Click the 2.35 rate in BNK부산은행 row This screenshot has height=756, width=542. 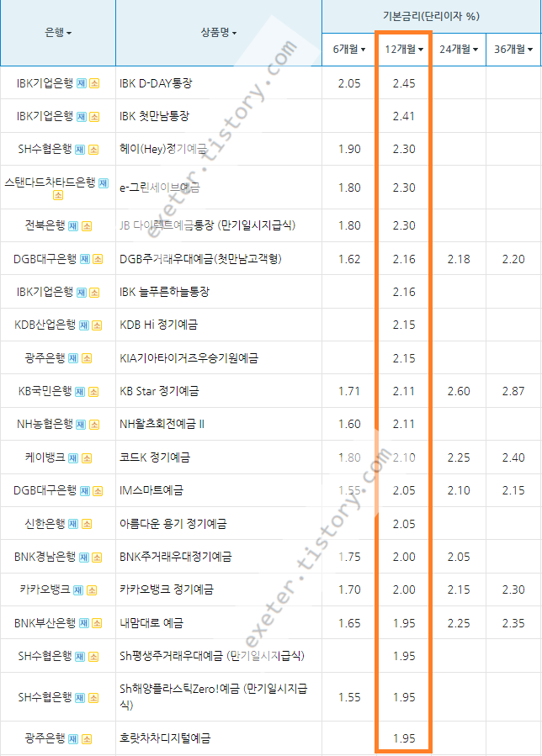[513, 623]
